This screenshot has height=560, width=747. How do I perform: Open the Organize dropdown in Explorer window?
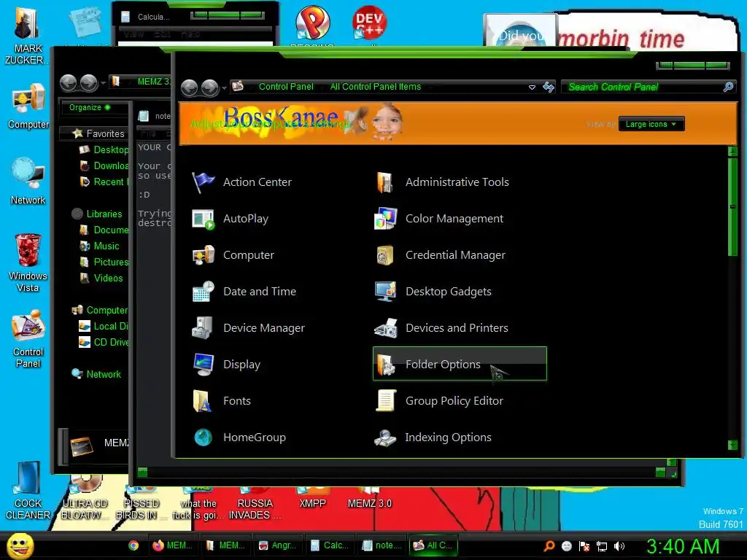tap(90, 108)
